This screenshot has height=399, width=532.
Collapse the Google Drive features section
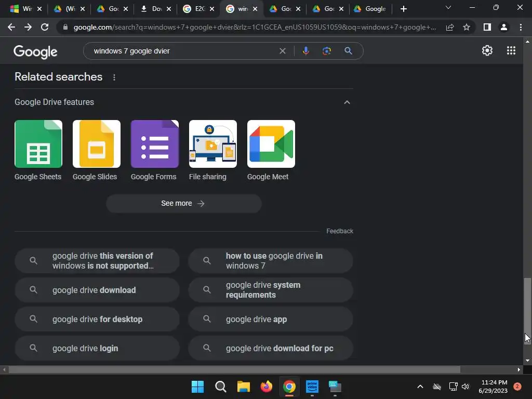pyautogui.click(x=347, y=102)
